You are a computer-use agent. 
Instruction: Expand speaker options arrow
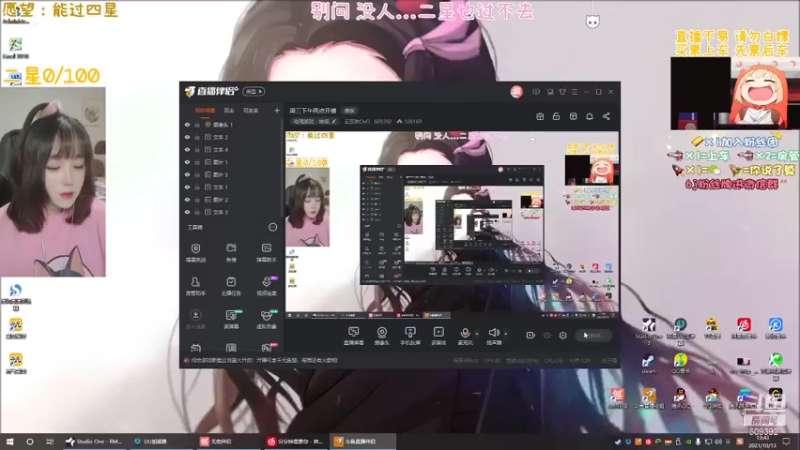(x=506, y=334)
